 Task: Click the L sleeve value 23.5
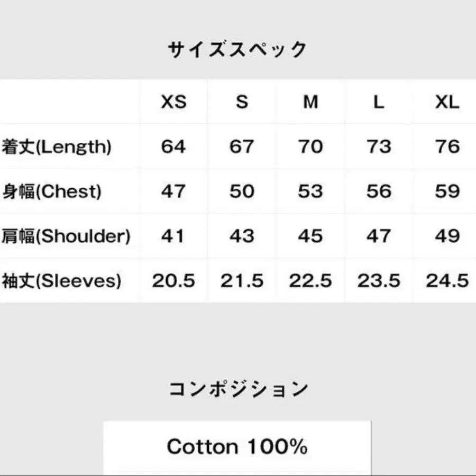379,280
